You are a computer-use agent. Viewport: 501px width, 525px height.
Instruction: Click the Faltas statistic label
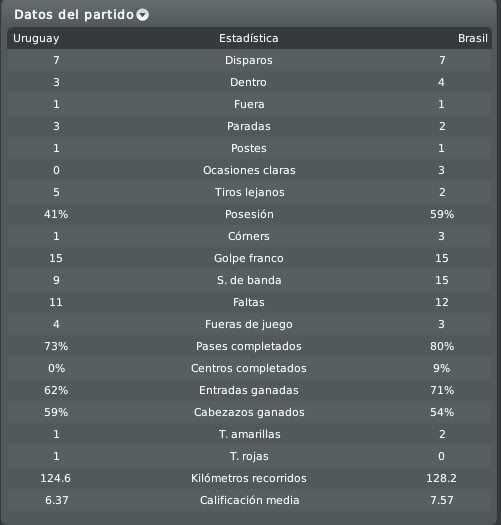tap(248, 302)
